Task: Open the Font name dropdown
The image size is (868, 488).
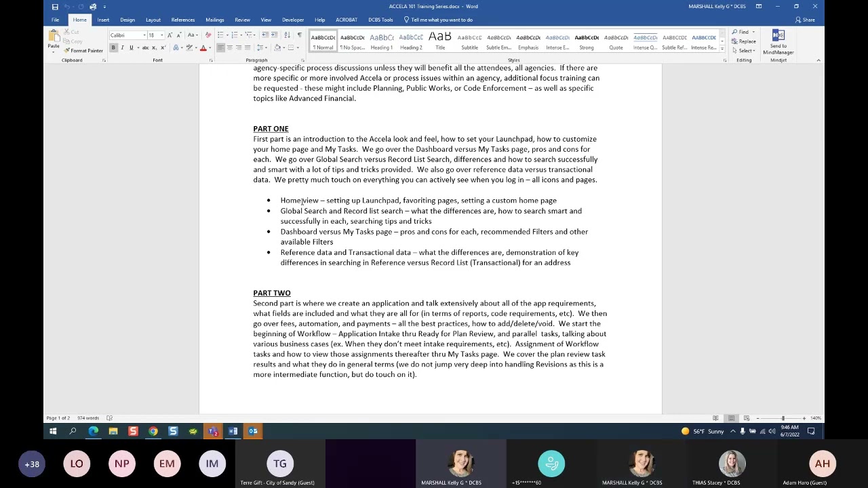Action: click(x=144, y=35)
